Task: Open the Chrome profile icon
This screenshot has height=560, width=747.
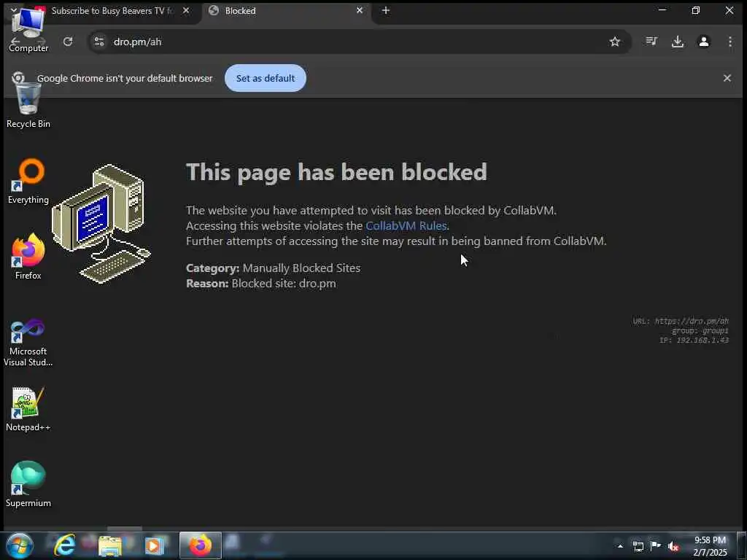Action: coord(704,42)
